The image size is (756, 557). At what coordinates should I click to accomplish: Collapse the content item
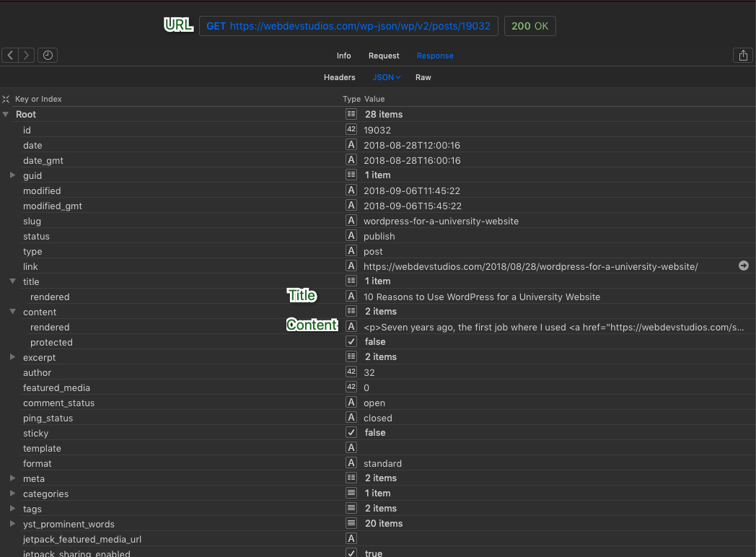point(12,312)
